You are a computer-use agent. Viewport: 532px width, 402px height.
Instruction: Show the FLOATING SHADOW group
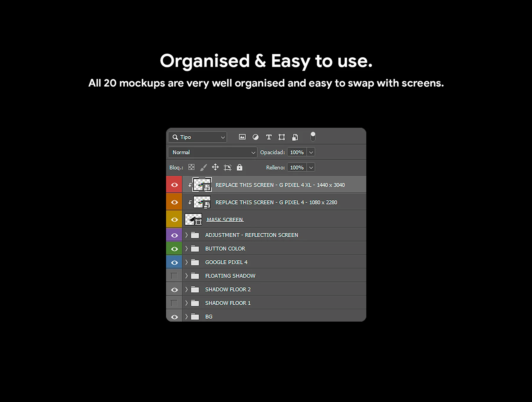point(174,276)
